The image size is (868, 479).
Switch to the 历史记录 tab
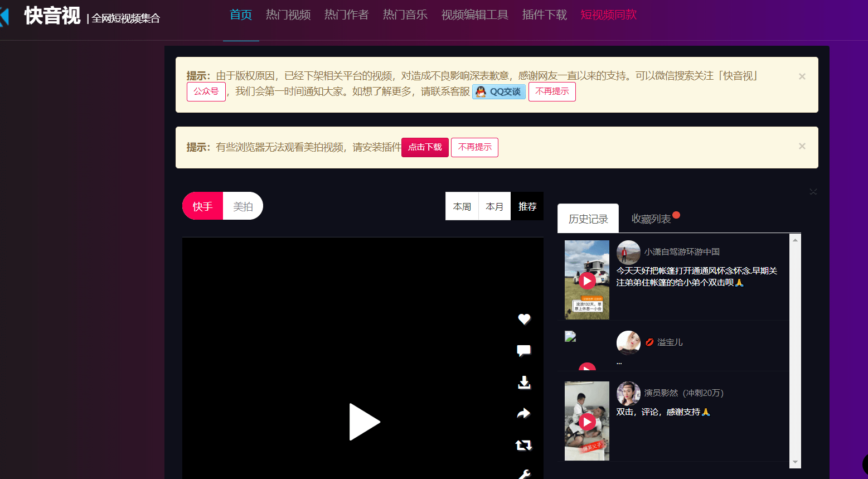pos(588,219)
